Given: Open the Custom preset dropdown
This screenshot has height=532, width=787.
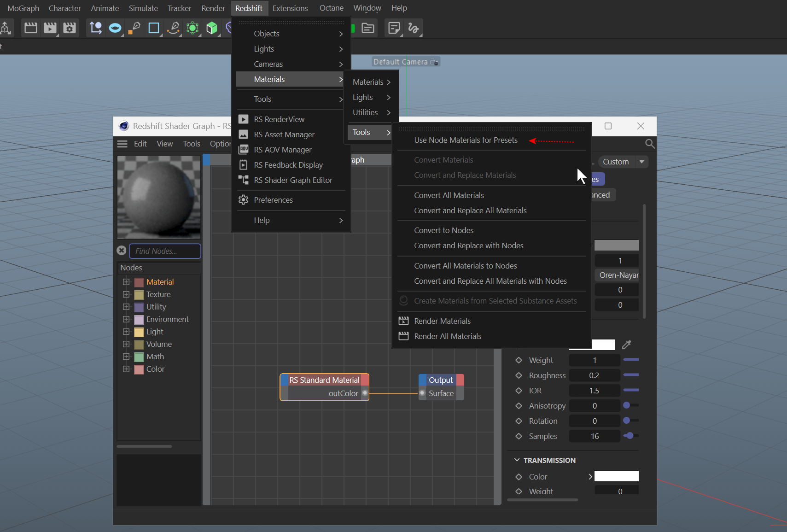Looking at the screenshot, I should coord(624,162).
